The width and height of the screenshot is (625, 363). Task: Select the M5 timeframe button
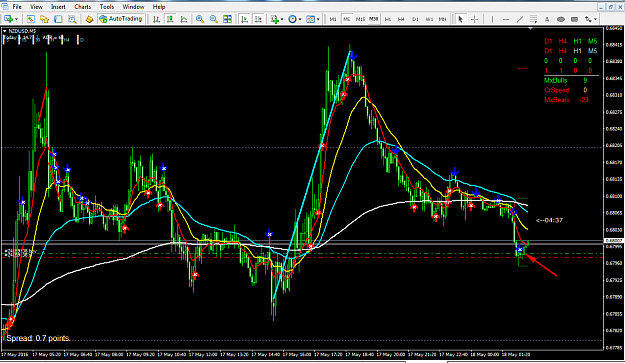[x=347, y=19]
